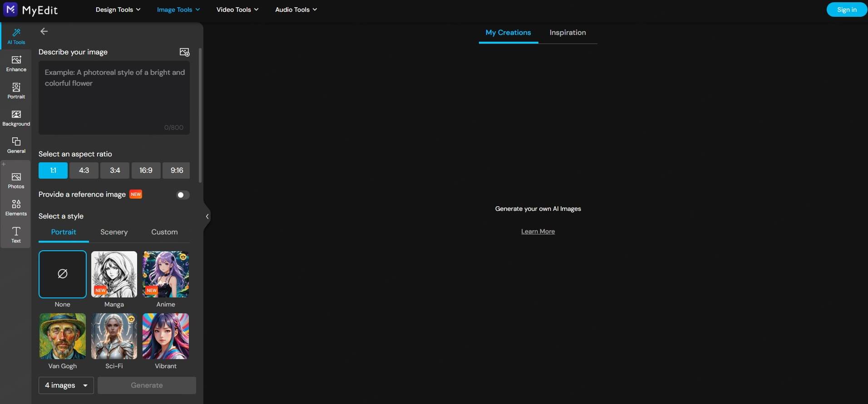Click the Generate button
The width and height of the screenshot is (868, 404).
point(147,385)
